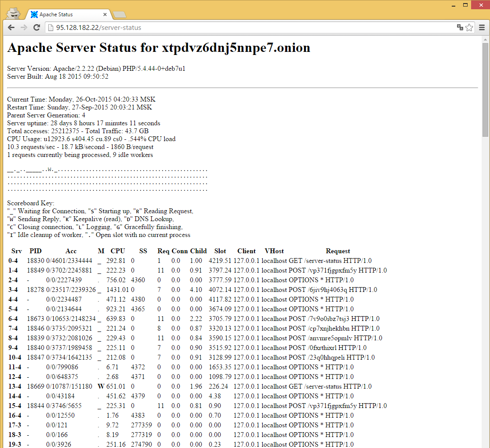Image resolution: width=490 pixels, height=448 pixels.
Task: Click the page icon left of the URL
Action: pos(50,28)
